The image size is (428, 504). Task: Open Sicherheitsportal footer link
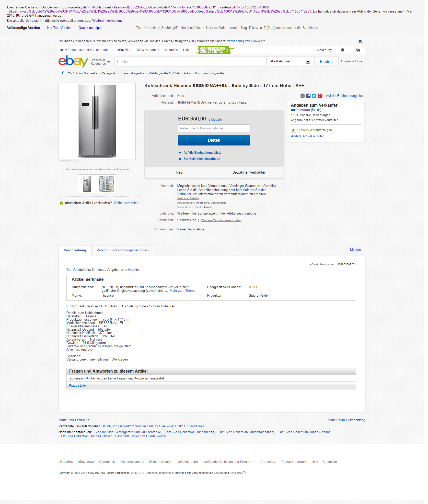132,462
